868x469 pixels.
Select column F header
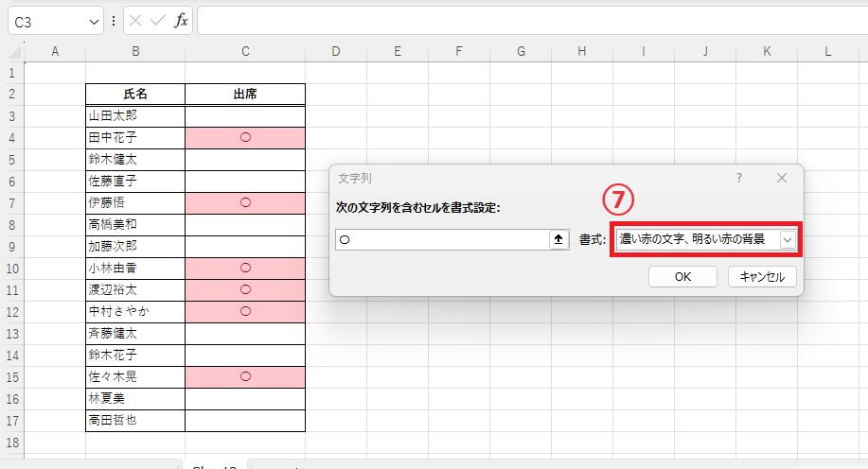pyautogui.click(x=459, y=51)
